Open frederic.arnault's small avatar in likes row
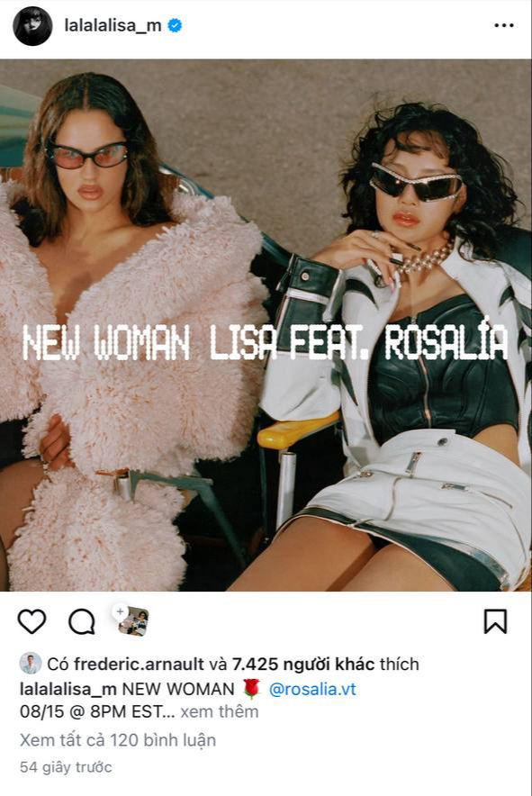Screen dimensions: 532x796 point(31,664)
